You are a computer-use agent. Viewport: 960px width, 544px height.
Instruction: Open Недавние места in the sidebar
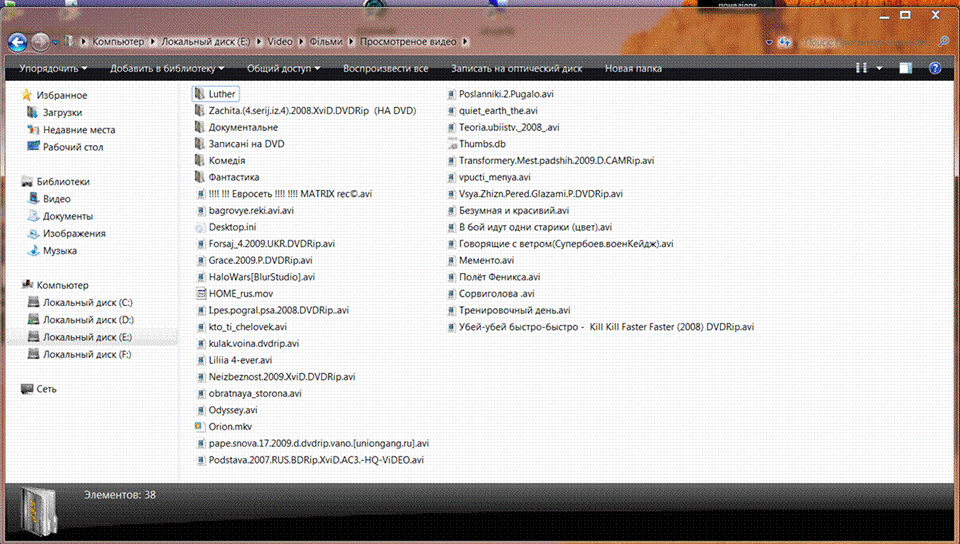78,130
